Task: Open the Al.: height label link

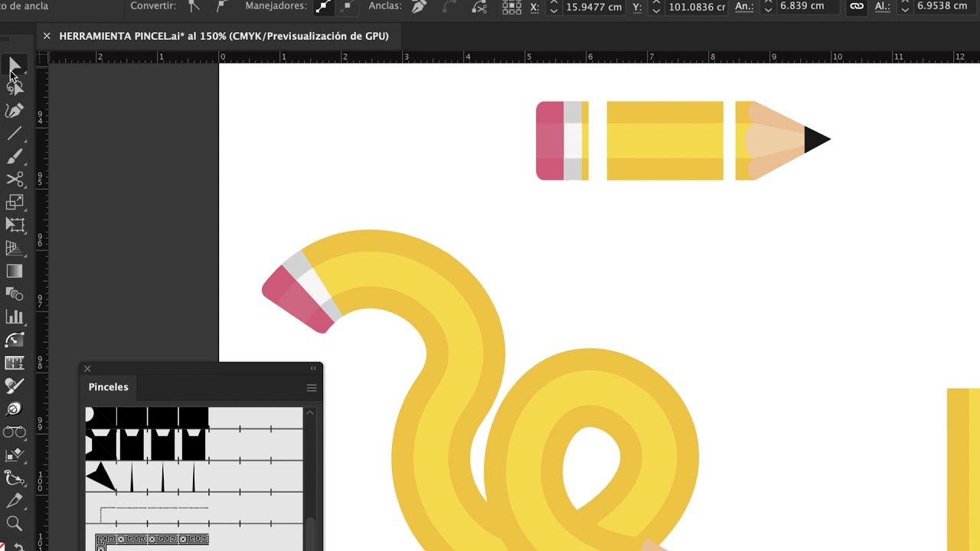Action: [883, 6]
